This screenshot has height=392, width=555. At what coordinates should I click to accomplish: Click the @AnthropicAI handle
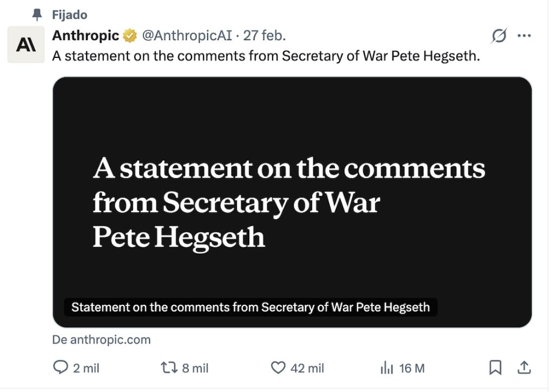click(186, 36)
